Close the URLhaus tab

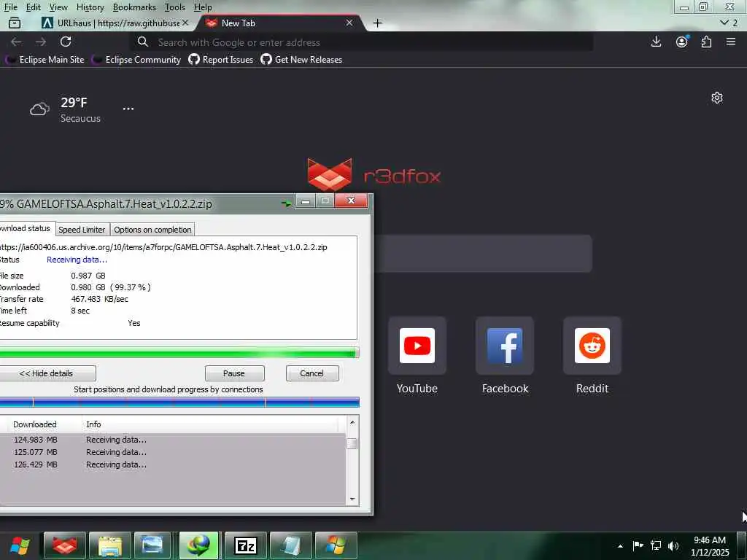coord(185,23)
